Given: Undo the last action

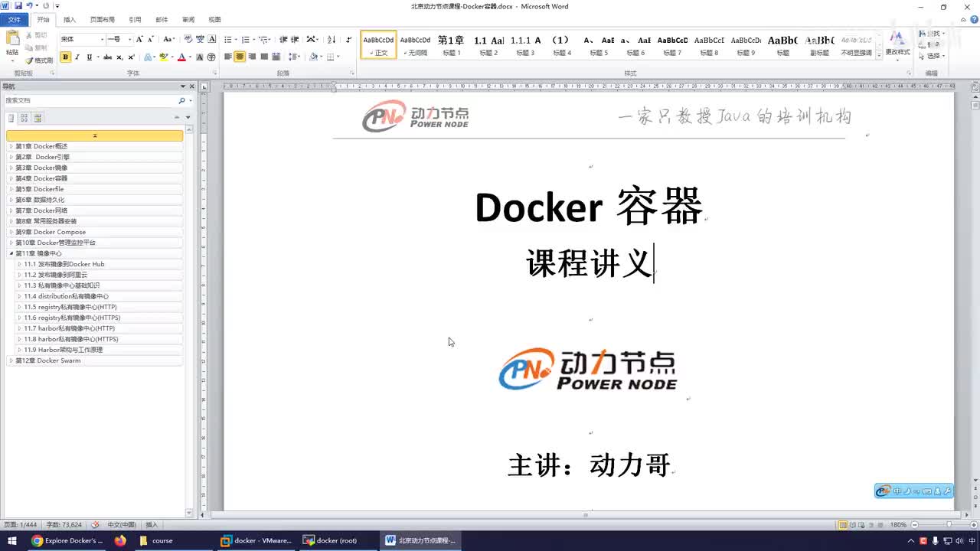Looking at the screenshot, I should [29, 6].
